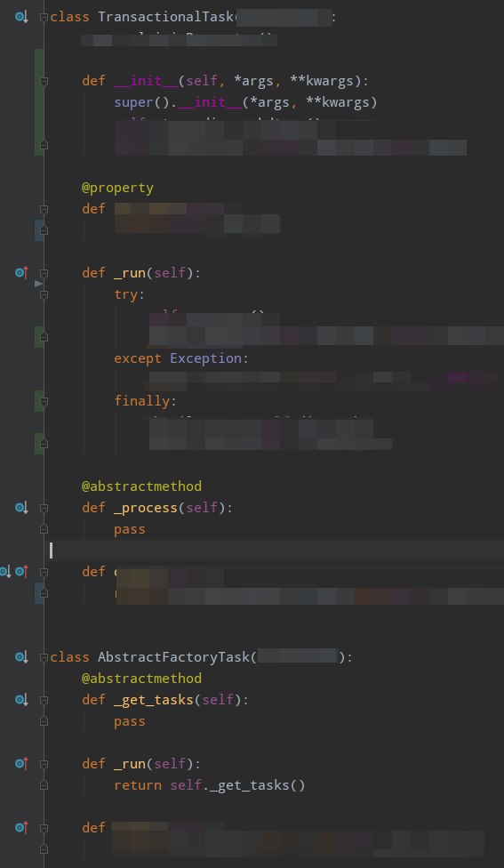Screen dimensions: 504x868
Task: Click the _run name in AbstractFactoryTask
Action: coord(130,764)
